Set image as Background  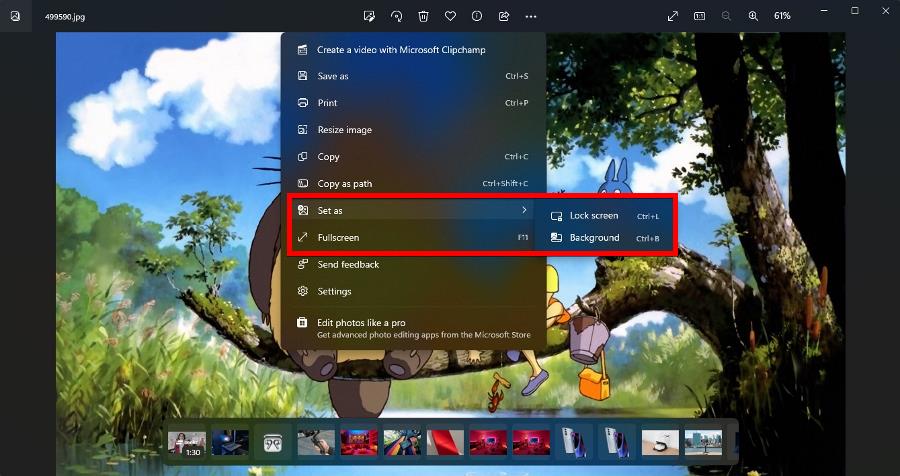[605, 238]
